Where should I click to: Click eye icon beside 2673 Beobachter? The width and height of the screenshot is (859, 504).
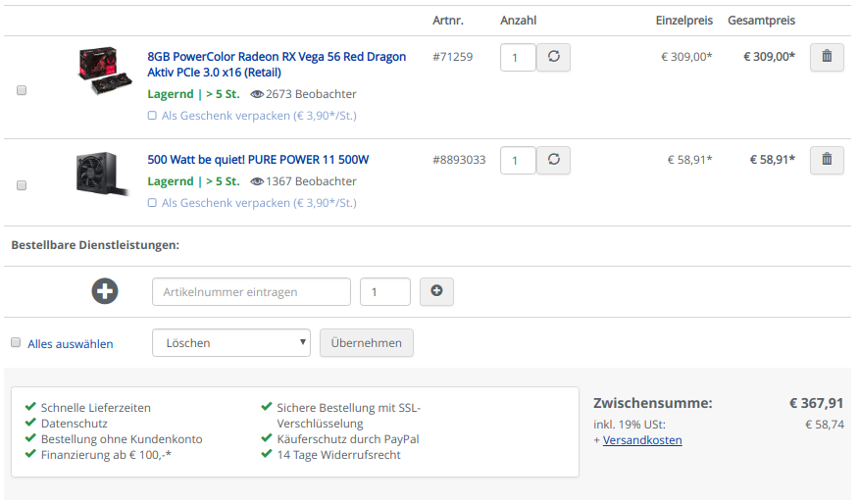[257, 94]
